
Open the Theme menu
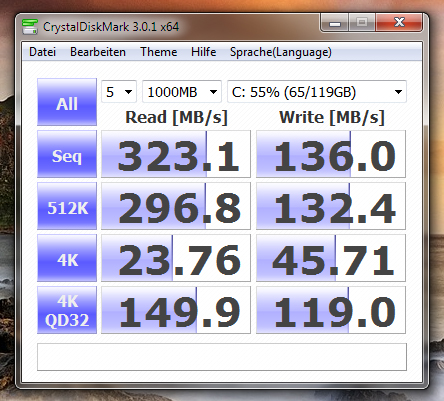point(158,52)
